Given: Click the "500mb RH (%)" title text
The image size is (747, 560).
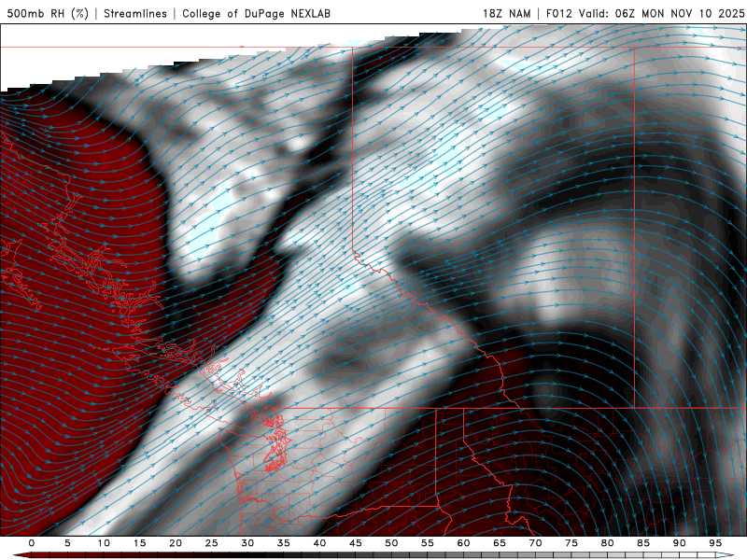Looking at the screenshot, I should pos(48,13).
